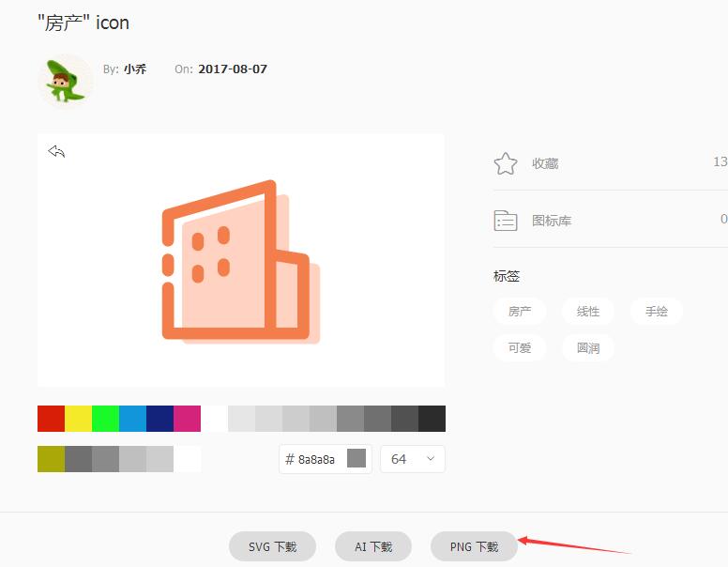Viewport: 728px width, 567px height.
Task: Pick the bright green color swatch
Action: 105,419
